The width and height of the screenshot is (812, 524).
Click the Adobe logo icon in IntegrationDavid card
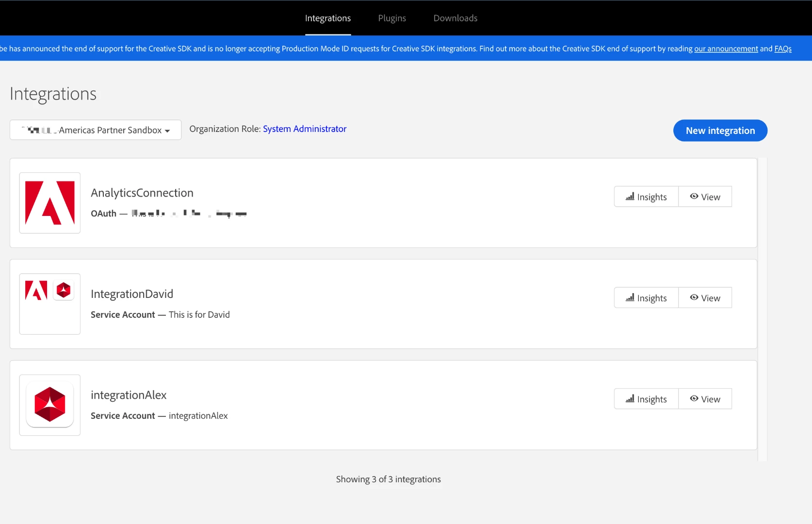[x=36, y=291]
